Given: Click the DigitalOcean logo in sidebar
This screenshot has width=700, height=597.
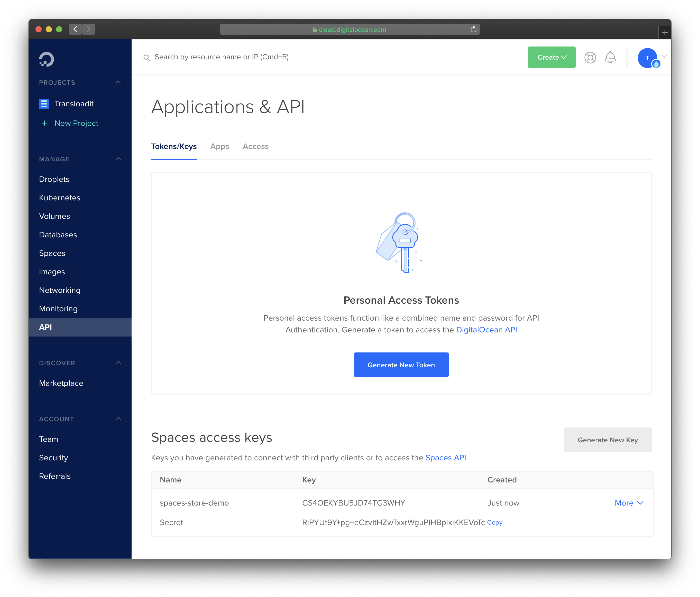Looking at the screenshot, I should [x=46, y=59].
